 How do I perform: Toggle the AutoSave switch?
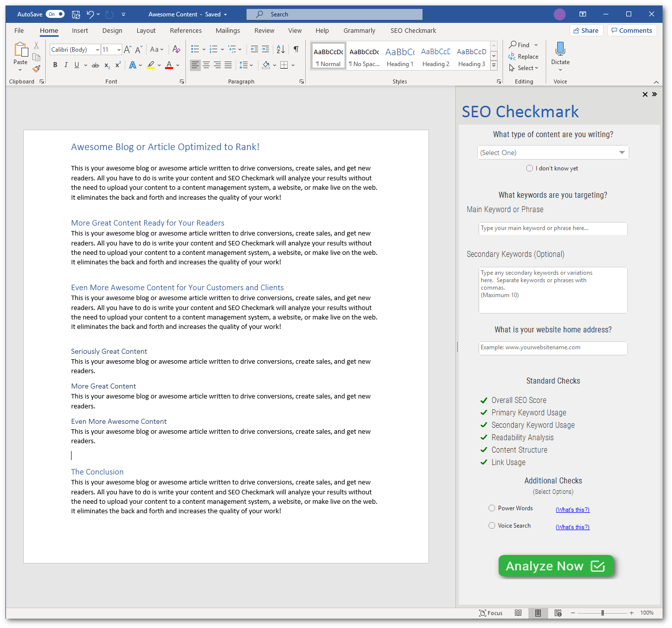tap(55, 14)
